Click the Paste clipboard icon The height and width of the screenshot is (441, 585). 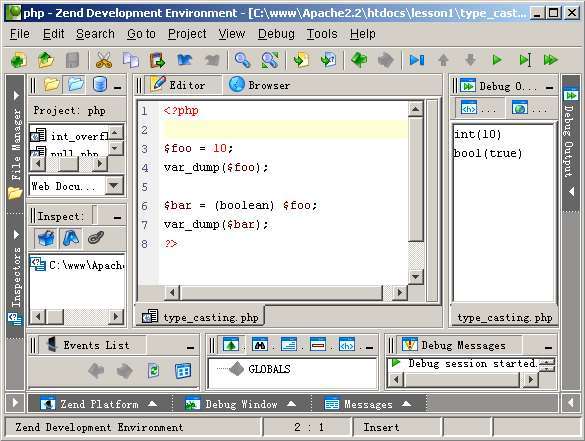pyautogui.click(x=157, y=60)
